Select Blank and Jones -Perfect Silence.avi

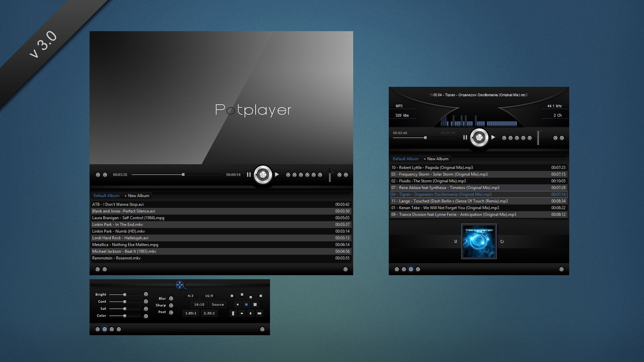(x=221, y=211)
